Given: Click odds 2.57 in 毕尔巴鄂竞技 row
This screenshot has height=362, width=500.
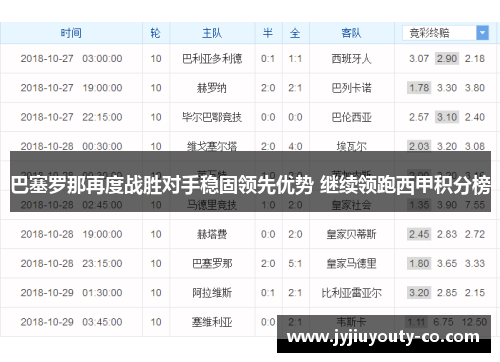Looking at the screenshot, I should 419,117.
